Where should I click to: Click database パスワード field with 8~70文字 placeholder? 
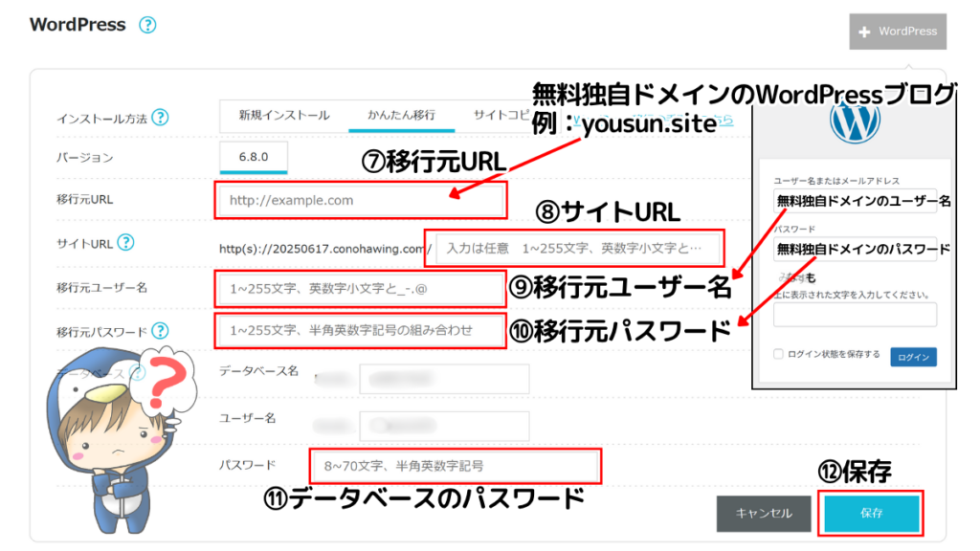tap(455, 466)
